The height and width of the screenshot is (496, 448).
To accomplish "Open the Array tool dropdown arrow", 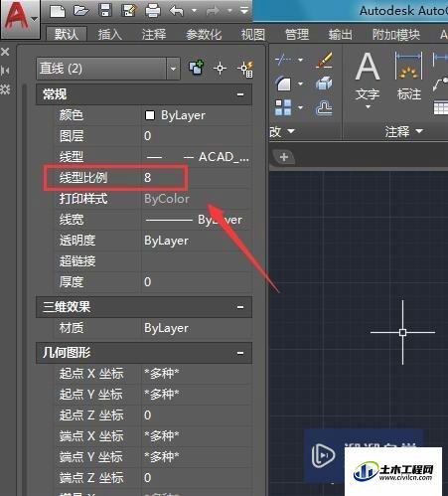I will [300, 107].
